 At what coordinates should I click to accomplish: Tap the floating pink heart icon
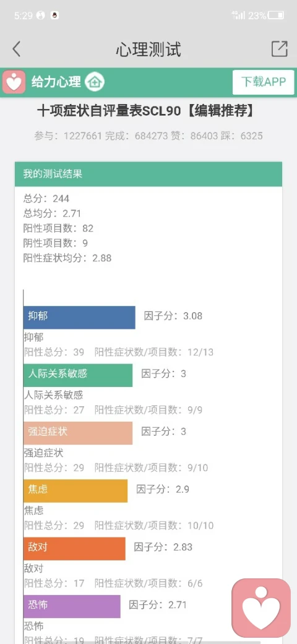click(x=261, y=608)
